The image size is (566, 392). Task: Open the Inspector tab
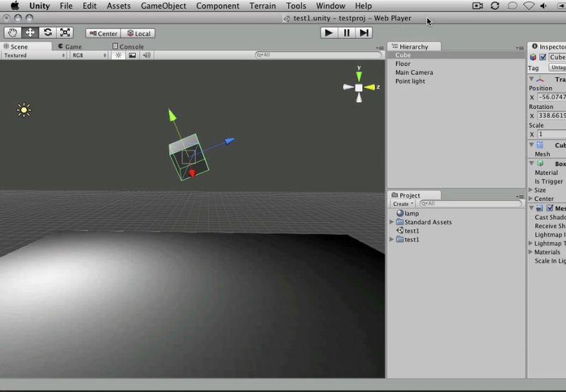click(x=548, y=47)
